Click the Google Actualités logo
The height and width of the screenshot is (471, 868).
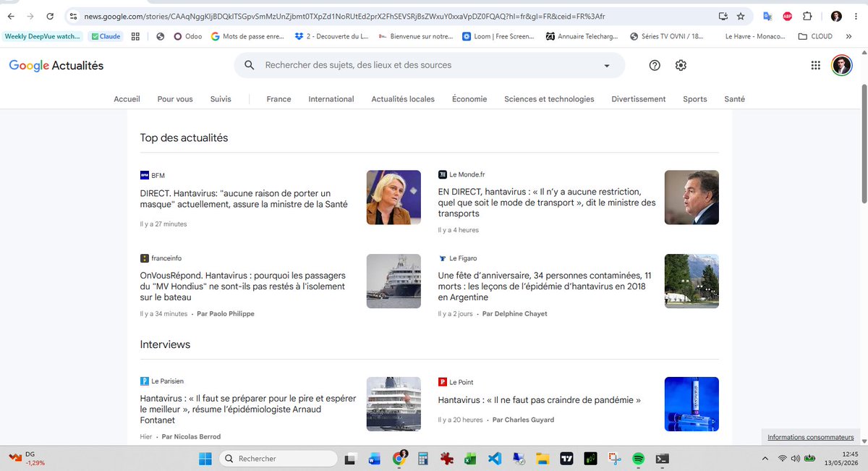click(x=56, y=65)
